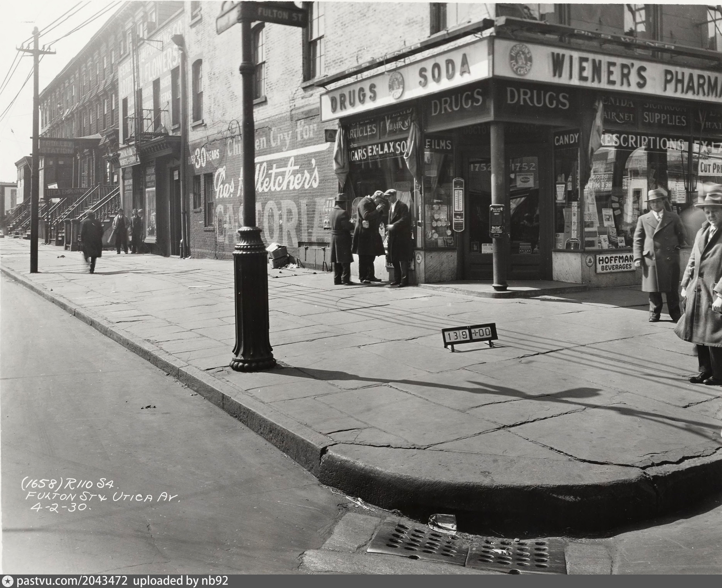Open the pastvu.com/2043472 link text
The width and height of the screenshot is (722, 588).
tap(72, 581)
